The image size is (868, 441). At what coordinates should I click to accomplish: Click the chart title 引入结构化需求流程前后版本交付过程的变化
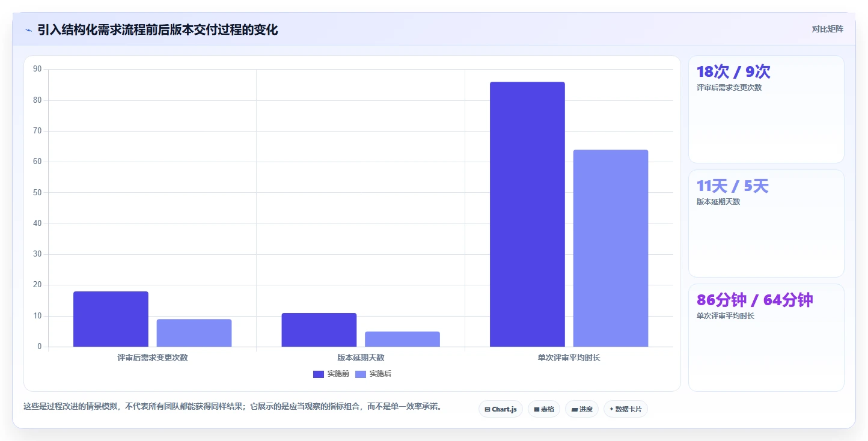pyautogui.click(x=157, y=30)
